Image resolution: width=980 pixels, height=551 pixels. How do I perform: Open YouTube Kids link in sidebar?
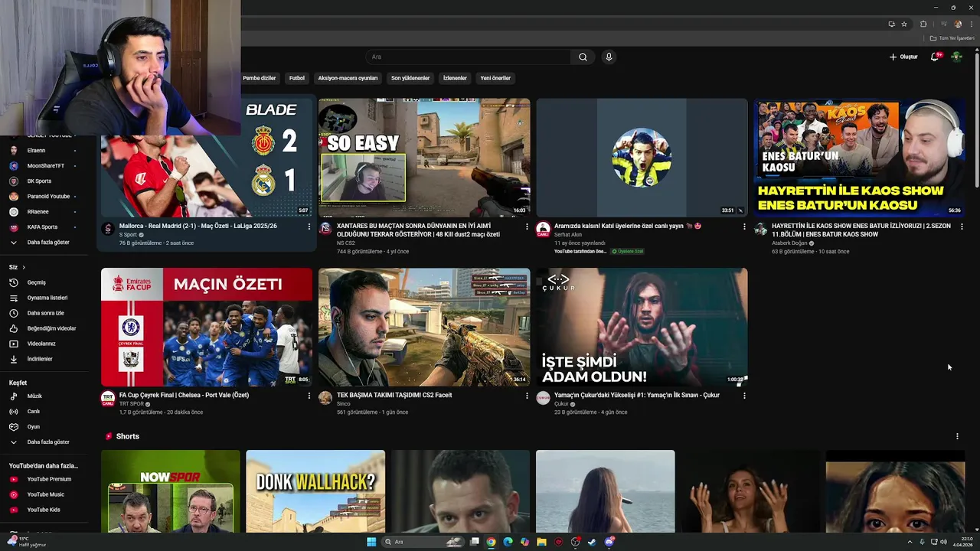pyautogui.click(x=44, y=510)
